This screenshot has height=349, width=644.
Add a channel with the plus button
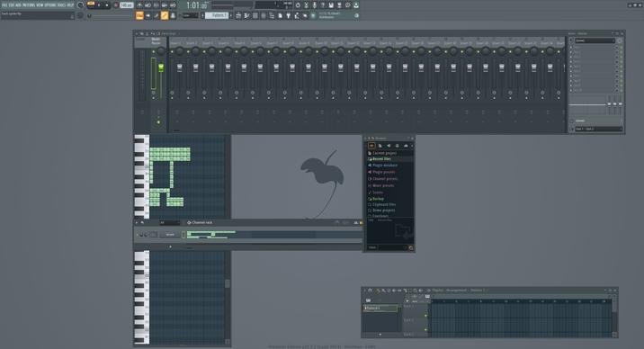pos(171,246)
